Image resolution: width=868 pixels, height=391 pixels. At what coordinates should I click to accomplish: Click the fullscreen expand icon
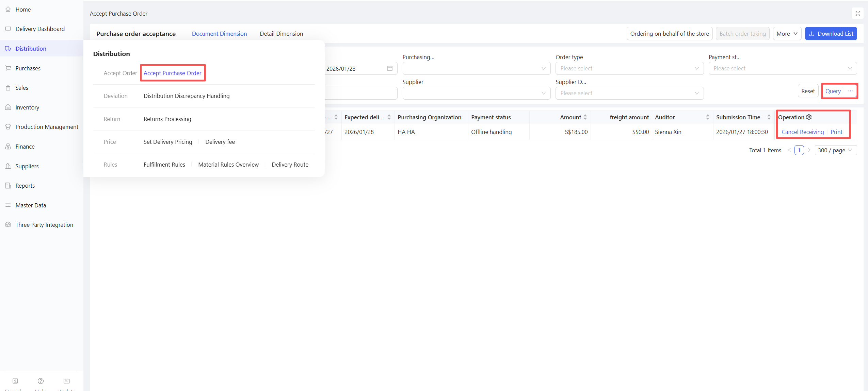tap(858, 14)
